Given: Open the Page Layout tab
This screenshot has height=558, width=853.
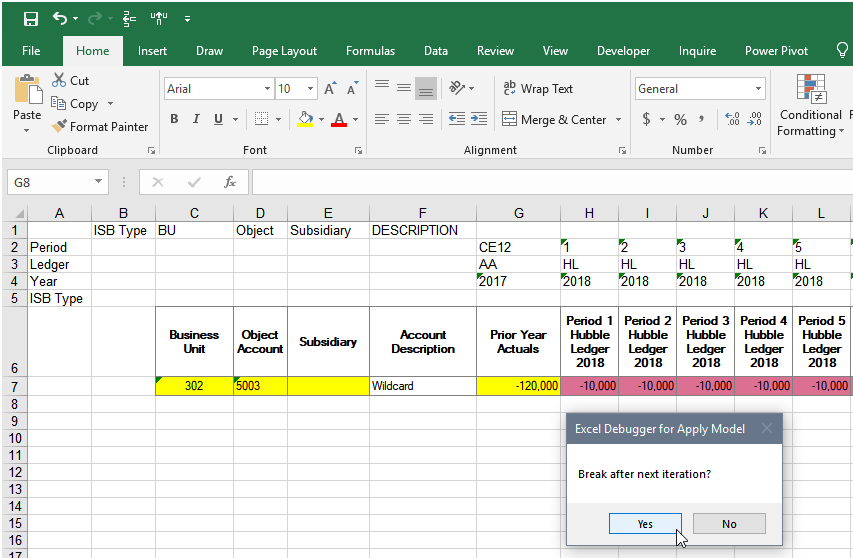Looking at the screenshot, I should click(284, 51).
